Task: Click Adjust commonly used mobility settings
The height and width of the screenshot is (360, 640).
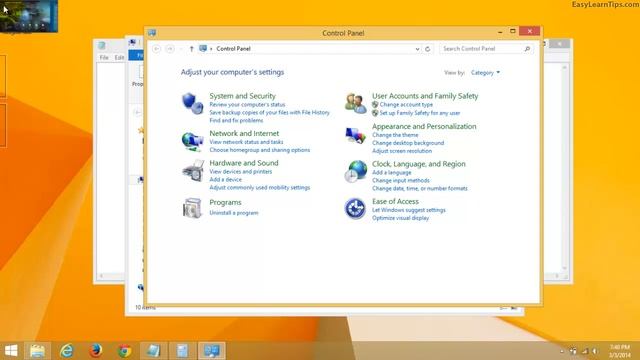Action: pos(260,188)
